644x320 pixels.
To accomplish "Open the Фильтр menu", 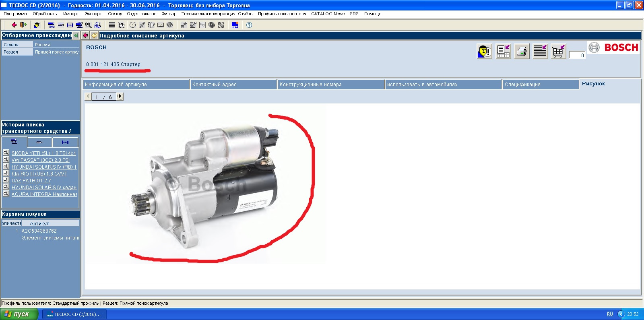I will coord(169,14).
